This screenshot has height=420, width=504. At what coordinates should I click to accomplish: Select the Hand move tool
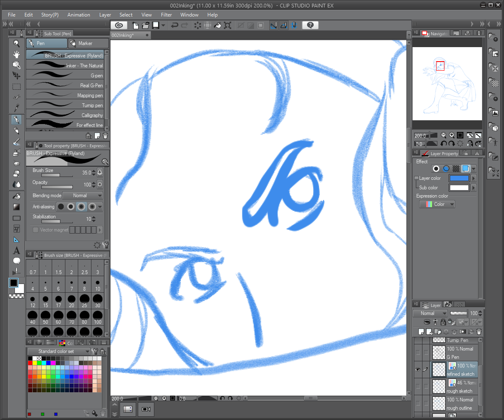point(17,54)
